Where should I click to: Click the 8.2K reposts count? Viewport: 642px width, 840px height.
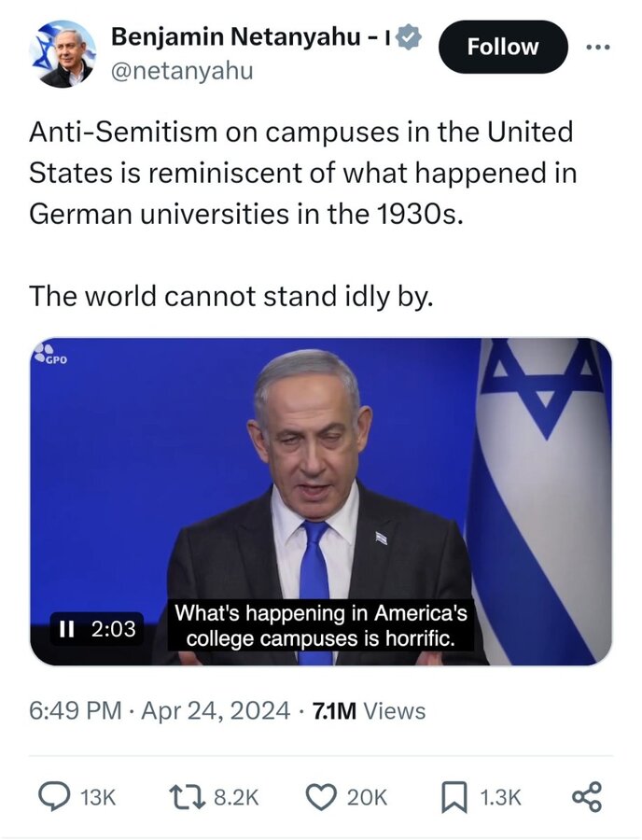236,798
